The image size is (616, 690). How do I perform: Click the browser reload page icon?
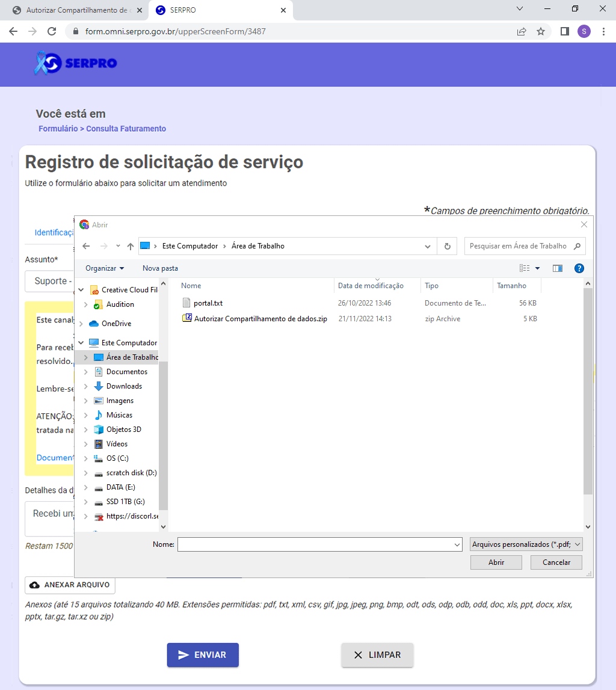pos(52,31)
